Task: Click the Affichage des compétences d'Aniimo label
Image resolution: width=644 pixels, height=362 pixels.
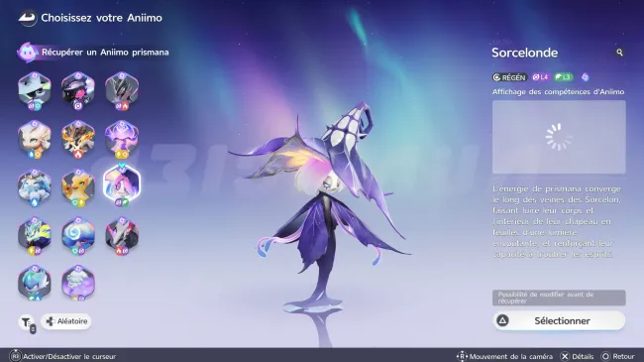Action: tap(558, 91)
